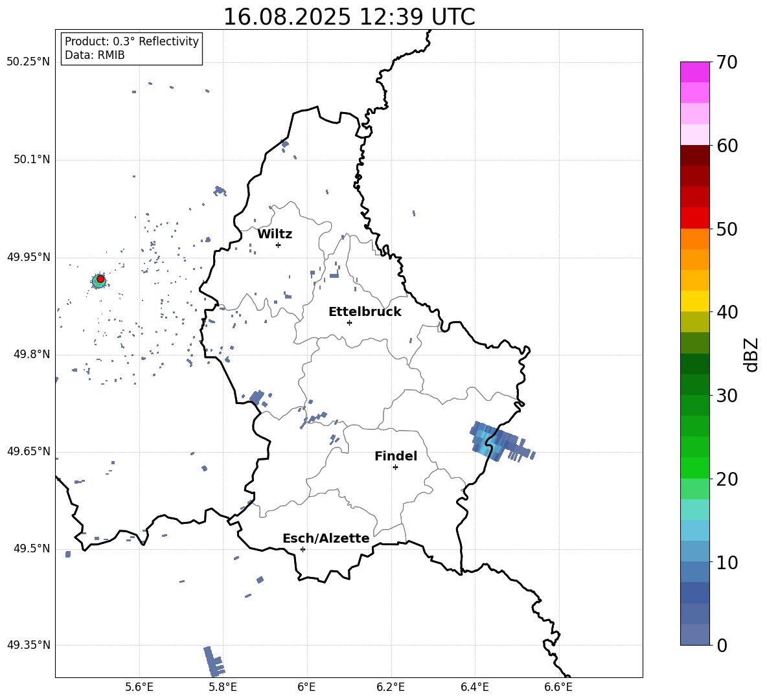Click the 49.65°N latitude label

tap(29, 451)
